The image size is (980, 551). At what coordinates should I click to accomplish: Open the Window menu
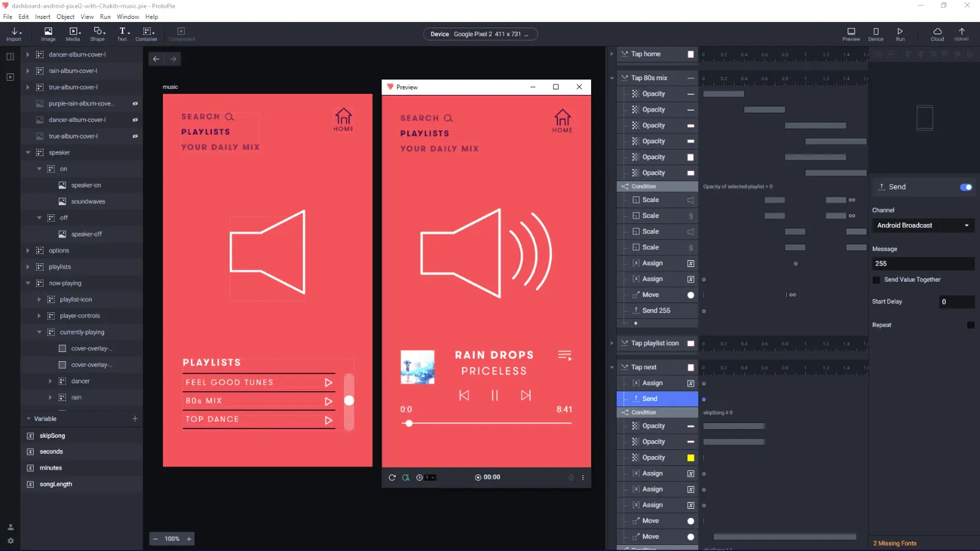[x=128, y=17]
